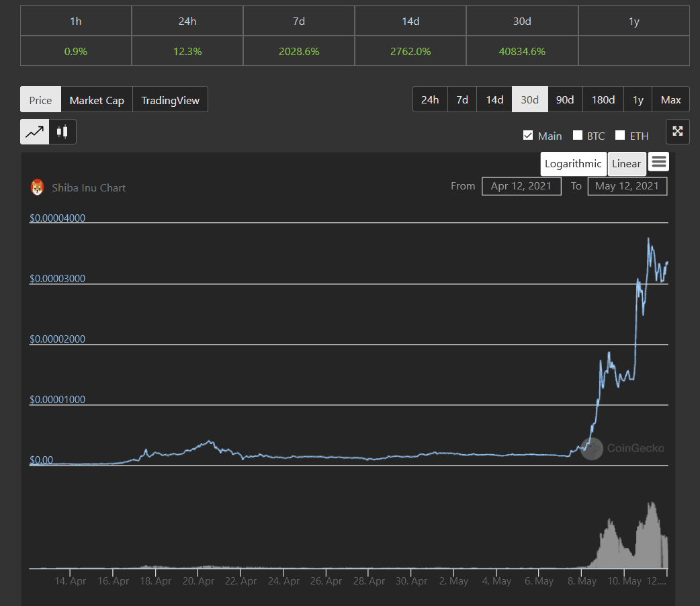
Task: Select the Max time range
Action: (670, 99)
